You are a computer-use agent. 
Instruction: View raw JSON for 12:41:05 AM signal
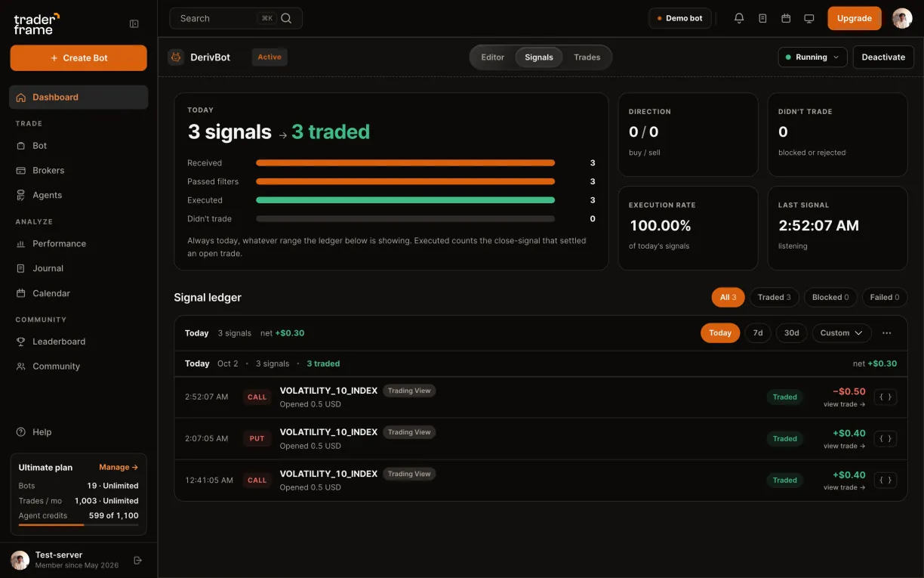(885, 481)
